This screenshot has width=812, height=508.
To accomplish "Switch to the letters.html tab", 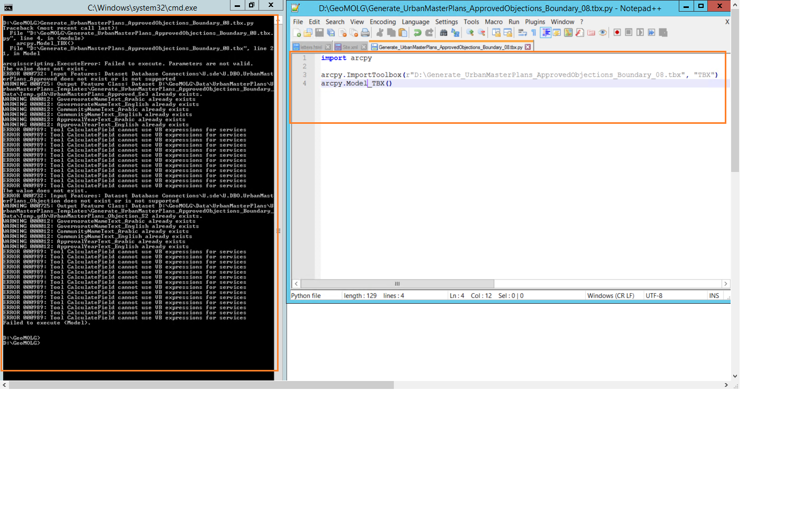I will (x=311, y=47).
